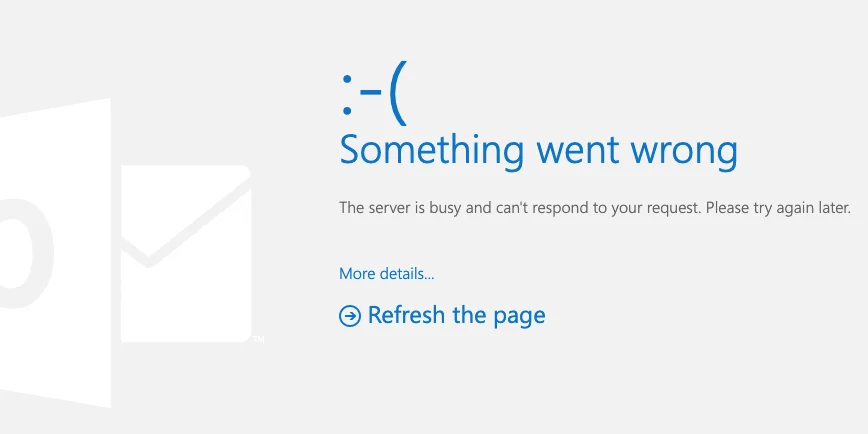This screenshot has width=868, height=434.
Task: Click the word "Refresh" in the link
Action: tap(406, 314)
